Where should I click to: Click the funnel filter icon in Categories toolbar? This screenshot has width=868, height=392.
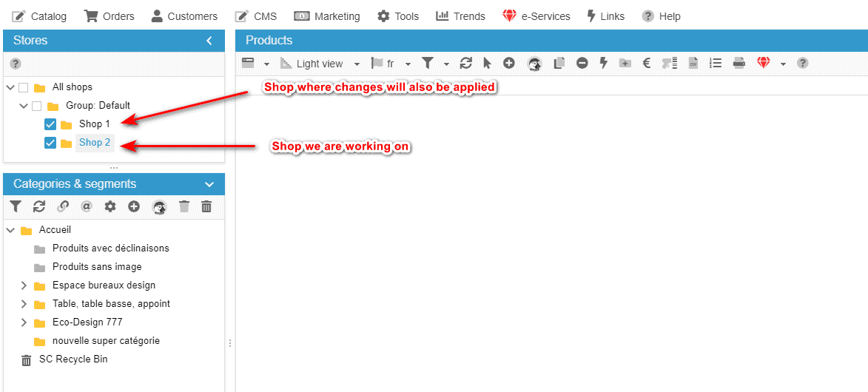[x=16, y=206]
